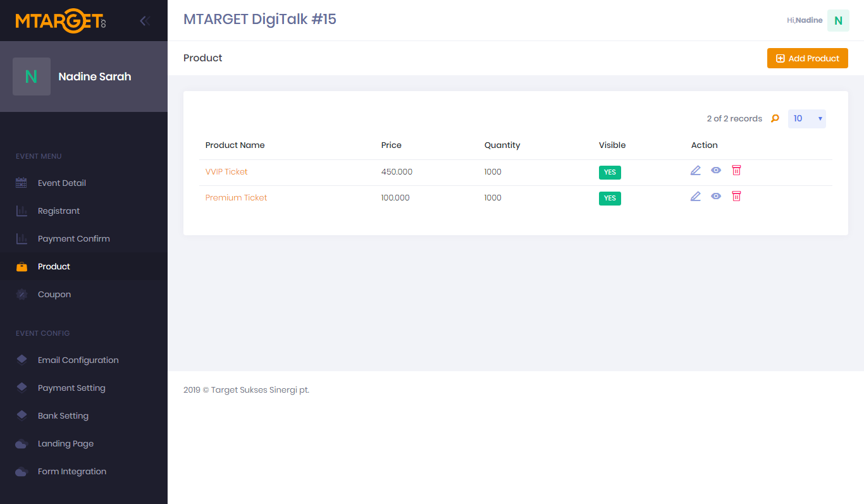864x504 pixels.
Task: Open the Payment Setting menu item
Action: pos(83,388)
